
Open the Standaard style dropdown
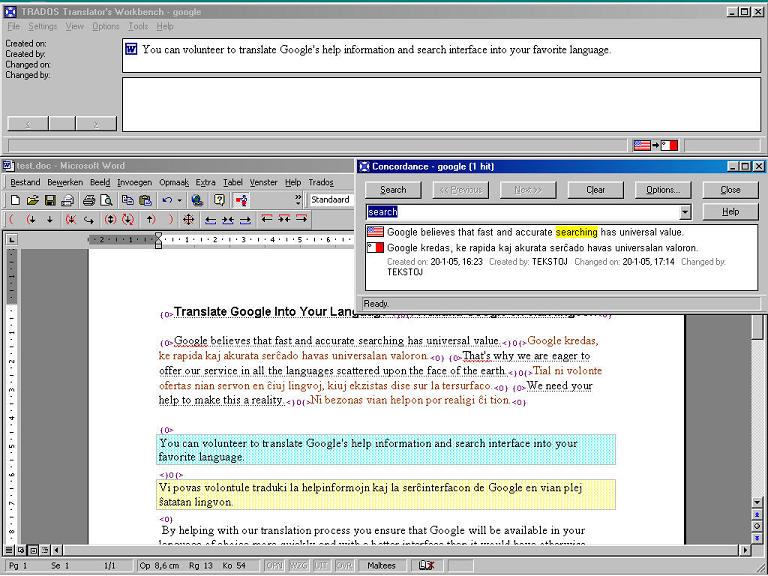tap(332, 200)
